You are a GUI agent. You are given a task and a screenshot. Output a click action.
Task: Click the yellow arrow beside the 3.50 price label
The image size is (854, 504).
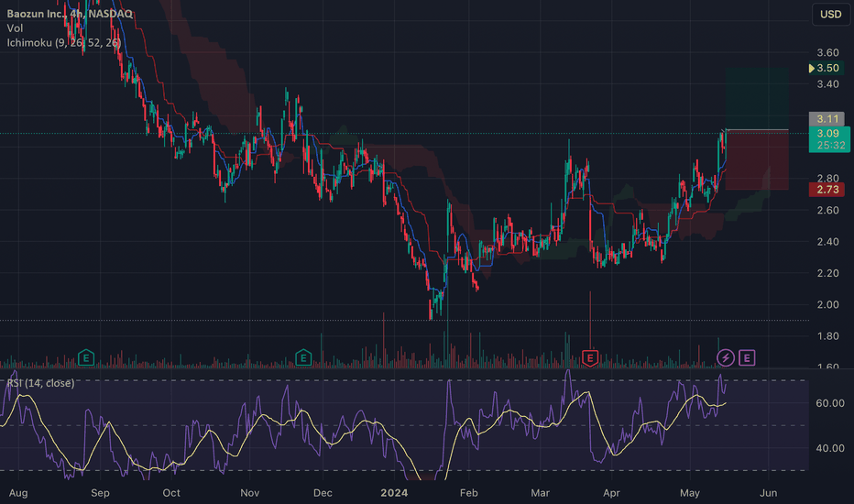point(812,68)
